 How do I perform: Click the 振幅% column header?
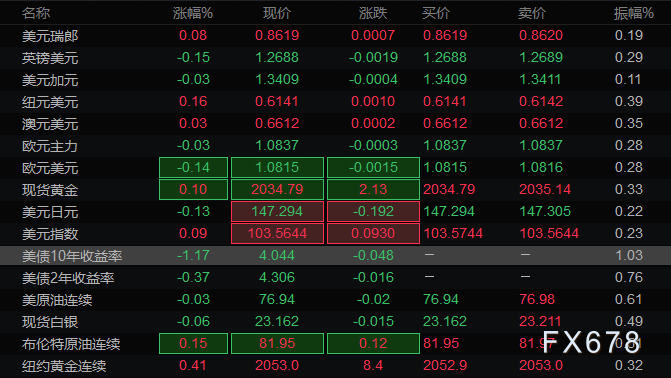[x=633, y=13]
